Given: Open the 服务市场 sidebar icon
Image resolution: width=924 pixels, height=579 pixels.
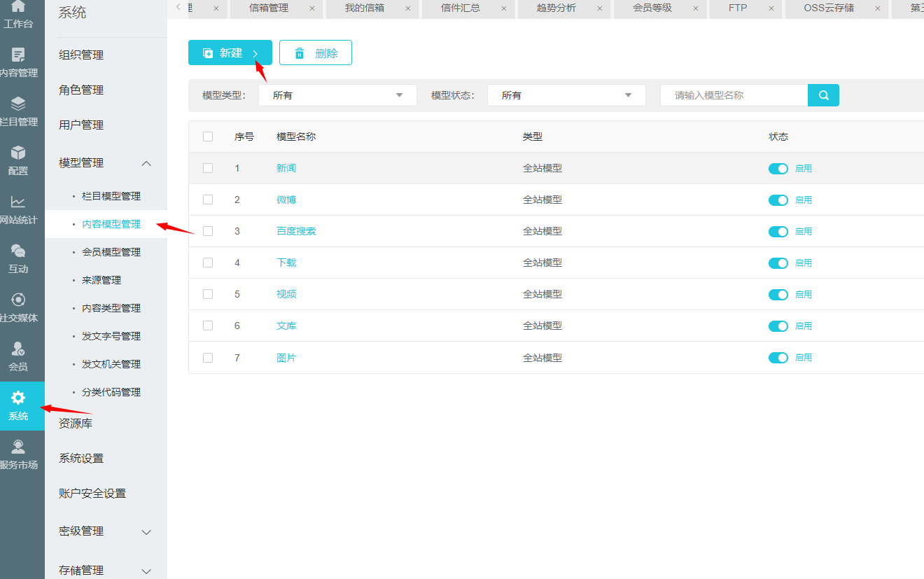Looking at the screenshot, I should point(18,447).
